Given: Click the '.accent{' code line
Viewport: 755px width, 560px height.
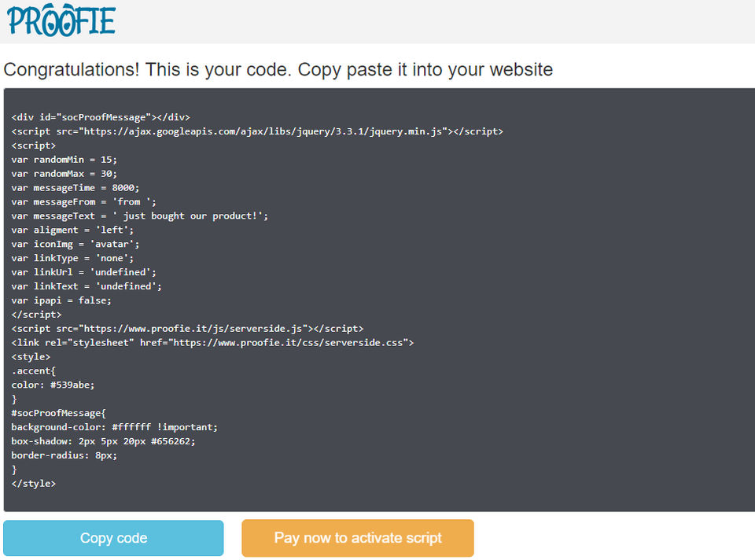Looking at the screenshot, I should [x=33, y=370].
